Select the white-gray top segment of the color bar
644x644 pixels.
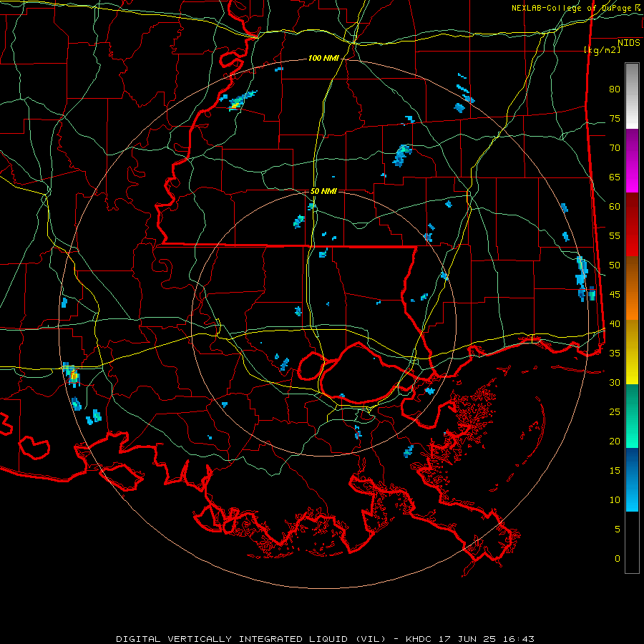[x=632, y=96]
